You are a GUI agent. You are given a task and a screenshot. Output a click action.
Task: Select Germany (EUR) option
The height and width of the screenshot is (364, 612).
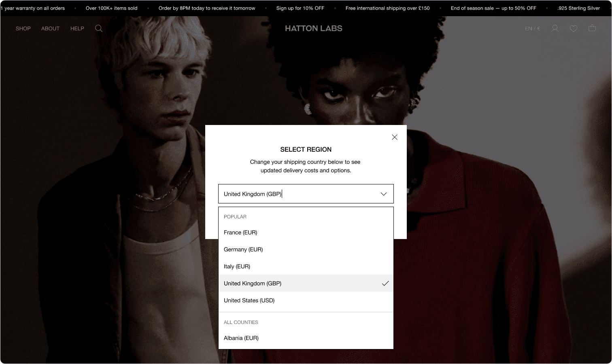(x=306, y=250)
